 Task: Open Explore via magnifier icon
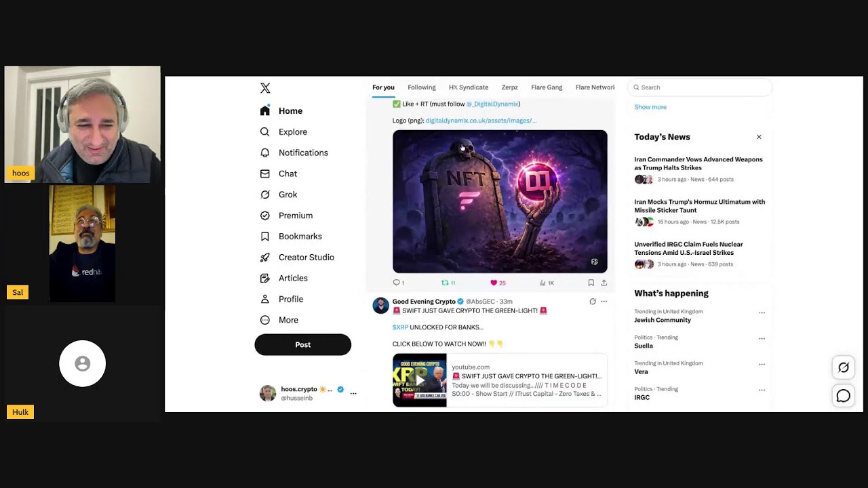pos(265,131)
